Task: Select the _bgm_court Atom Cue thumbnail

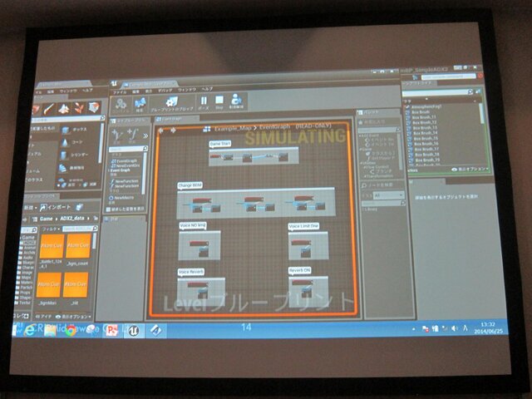Action: pos(78,245)
